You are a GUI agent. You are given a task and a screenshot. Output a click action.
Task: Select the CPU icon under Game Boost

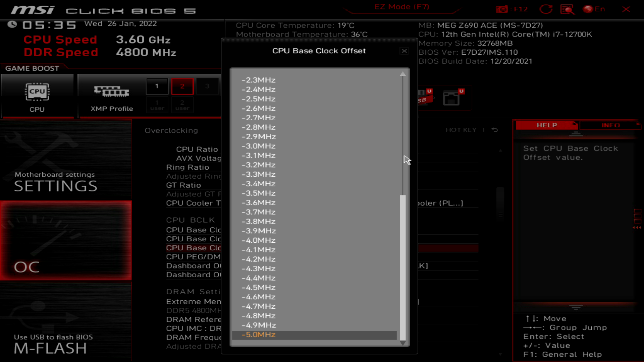click(38, 91)
